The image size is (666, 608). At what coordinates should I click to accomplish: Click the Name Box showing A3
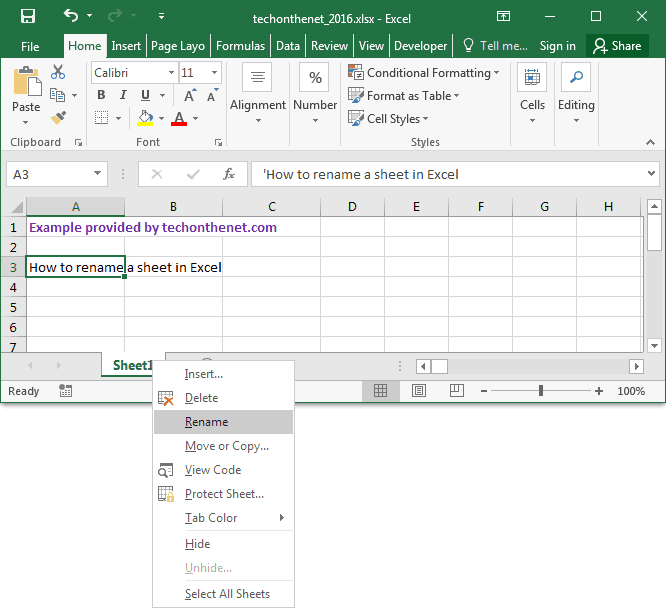tap(56, 174)
